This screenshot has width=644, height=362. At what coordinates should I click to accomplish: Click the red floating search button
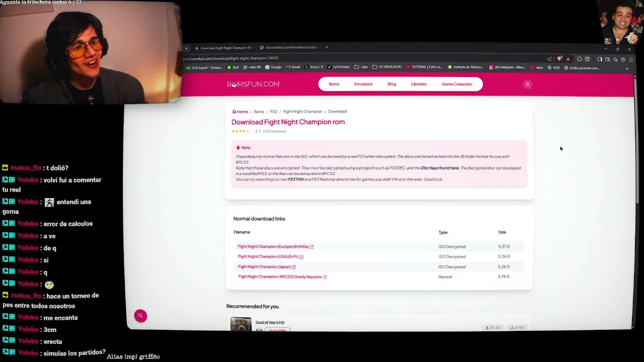tap(140, 316)
